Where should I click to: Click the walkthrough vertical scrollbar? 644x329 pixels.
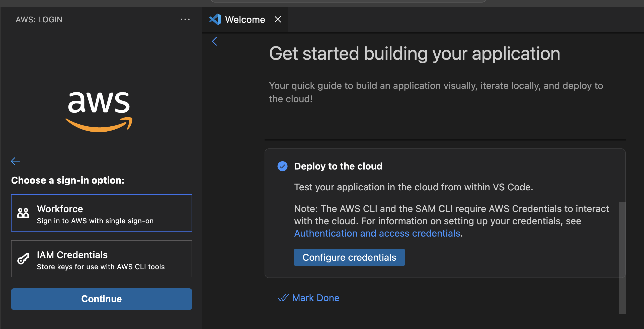[x=622, y=258]
